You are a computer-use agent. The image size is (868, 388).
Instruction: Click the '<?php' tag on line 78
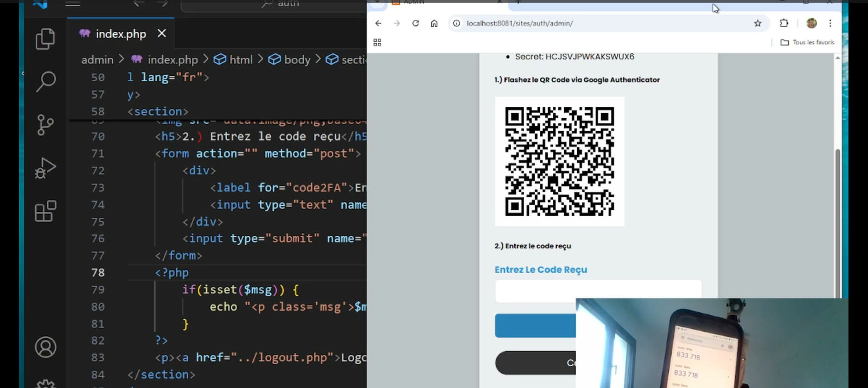172,273
